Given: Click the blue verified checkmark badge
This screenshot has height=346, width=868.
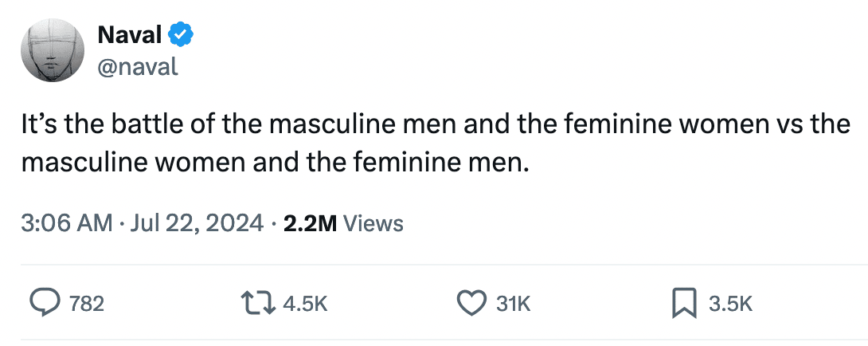Looking at the screenshot, I should 181,36.
